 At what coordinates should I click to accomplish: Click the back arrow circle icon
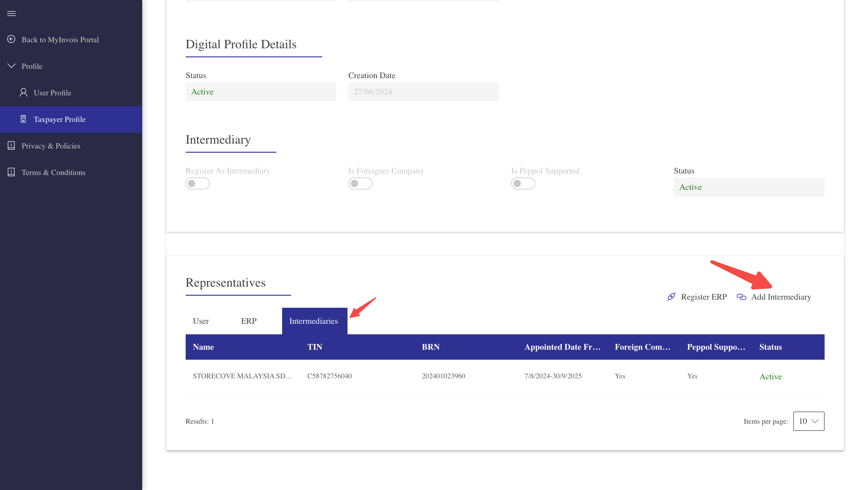click(11, 40)
